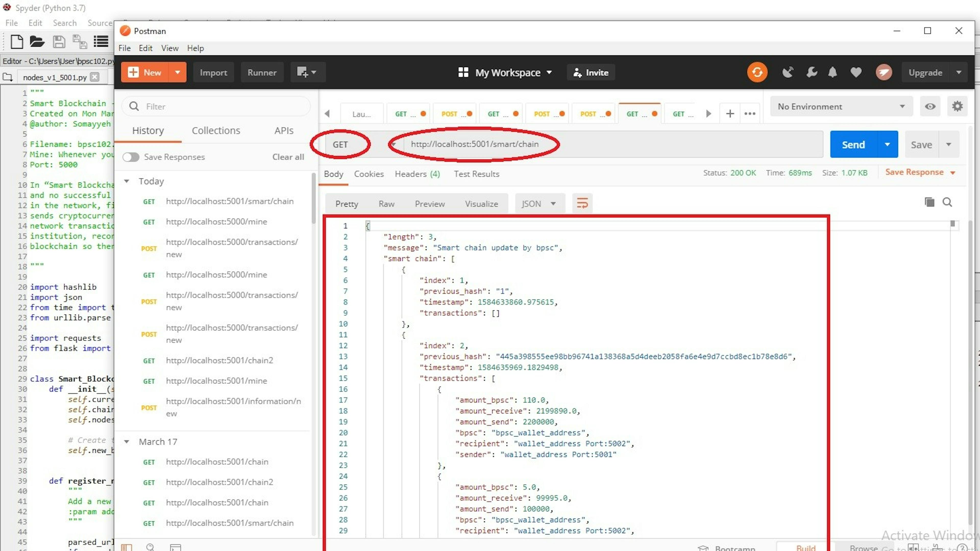Open response search magnifier icon
Image resolution: width=980 pixels, height=551 pixels.
pyautogui.click(x=947, y=202)
